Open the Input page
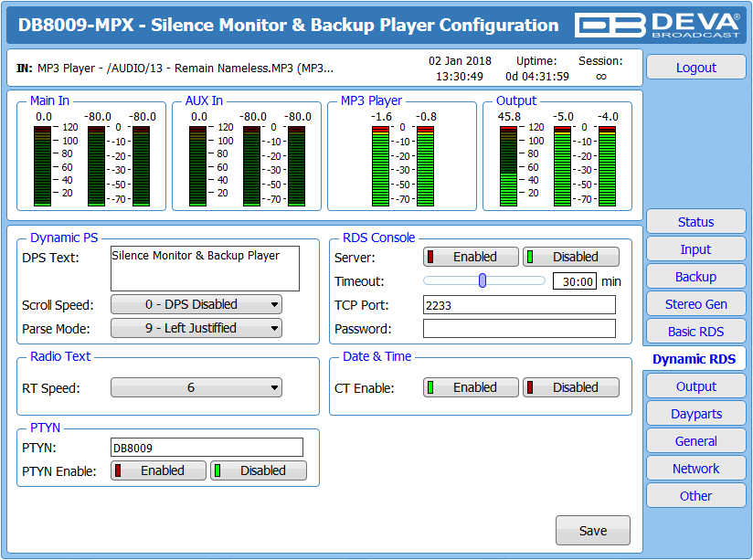This screenshot has height=560, width=753. pos(695,249)
